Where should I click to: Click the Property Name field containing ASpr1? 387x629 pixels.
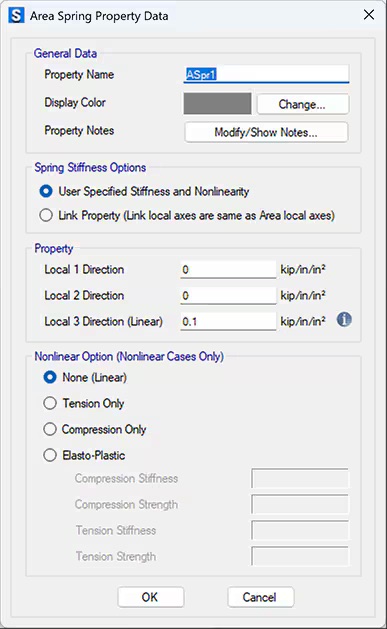(266, 74)
